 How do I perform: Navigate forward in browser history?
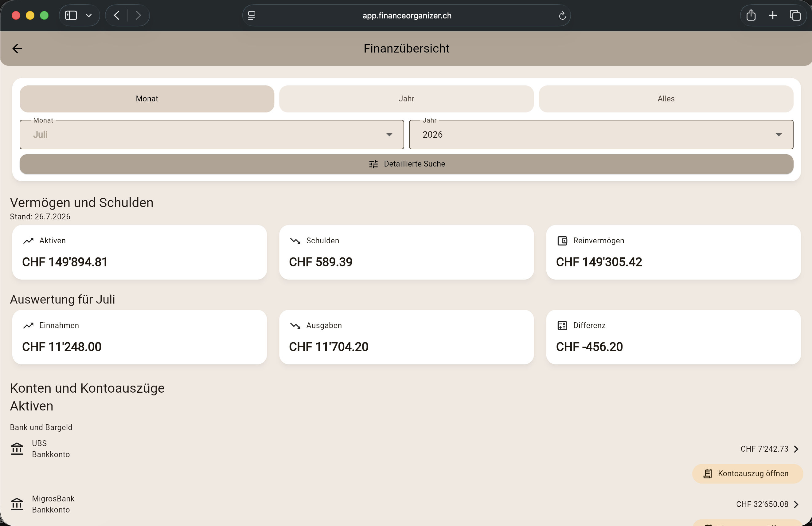138,15
